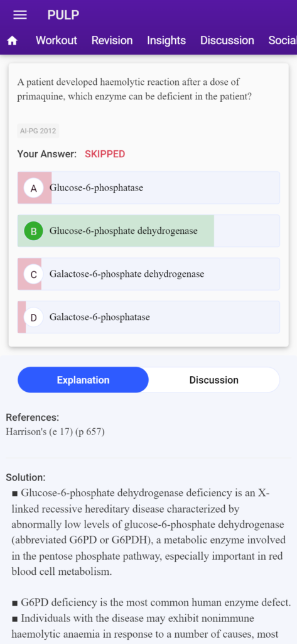Select option C circle badge
This screenshot has width=297, height=644.
coord(34,274)
